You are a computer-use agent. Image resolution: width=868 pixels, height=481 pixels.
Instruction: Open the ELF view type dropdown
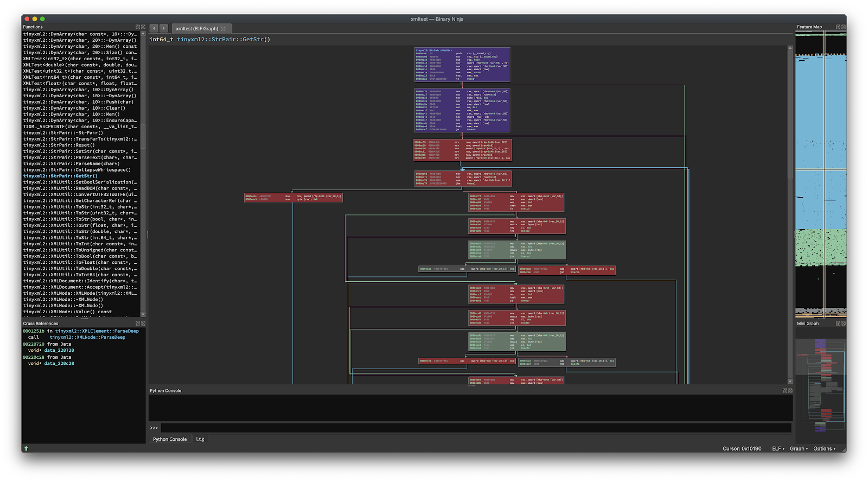[x=778, y=448]
